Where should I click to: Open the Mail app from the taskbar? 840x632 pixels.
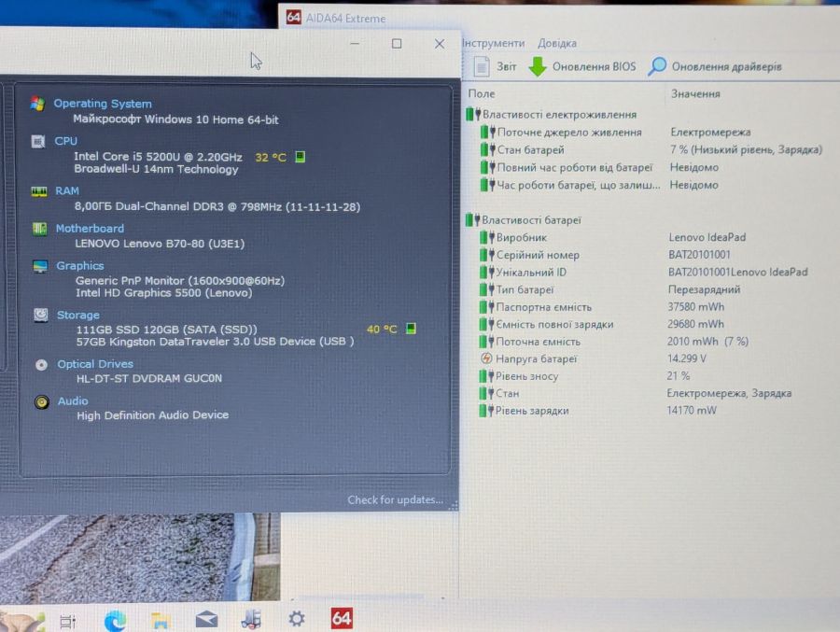[206, 620]
